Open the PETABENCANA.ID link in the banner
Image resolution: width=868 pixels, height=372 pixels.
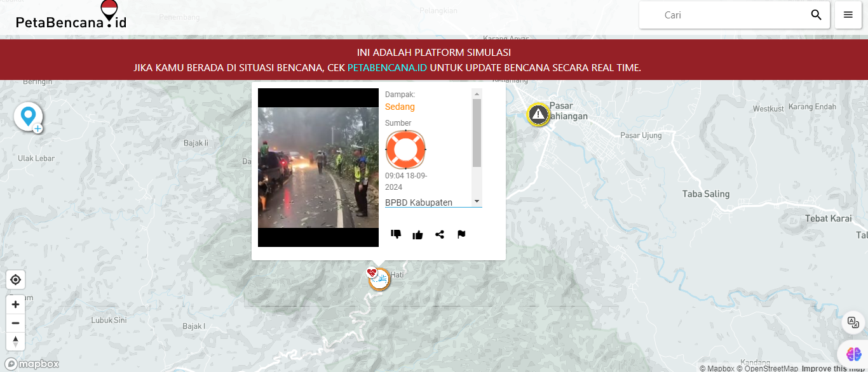(387, 67)
